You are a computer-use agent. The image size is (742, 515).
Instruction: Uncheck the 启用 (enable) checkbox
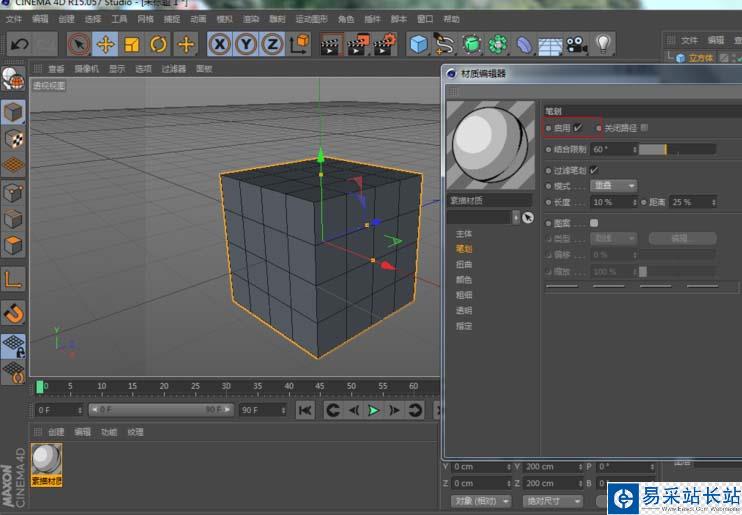pos(578,128)
